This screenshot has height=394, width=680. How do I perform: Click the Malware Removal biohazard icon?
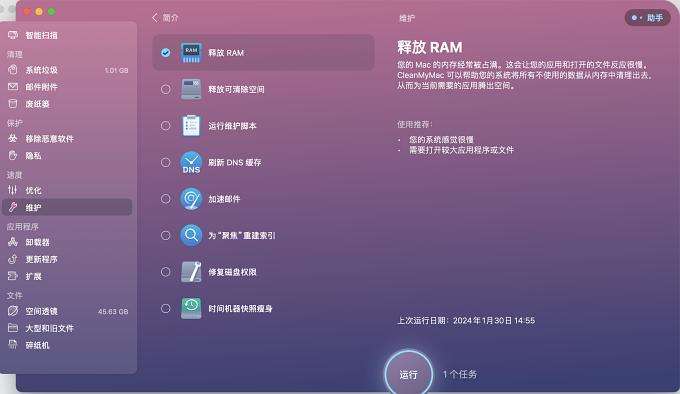click(13, 138)
